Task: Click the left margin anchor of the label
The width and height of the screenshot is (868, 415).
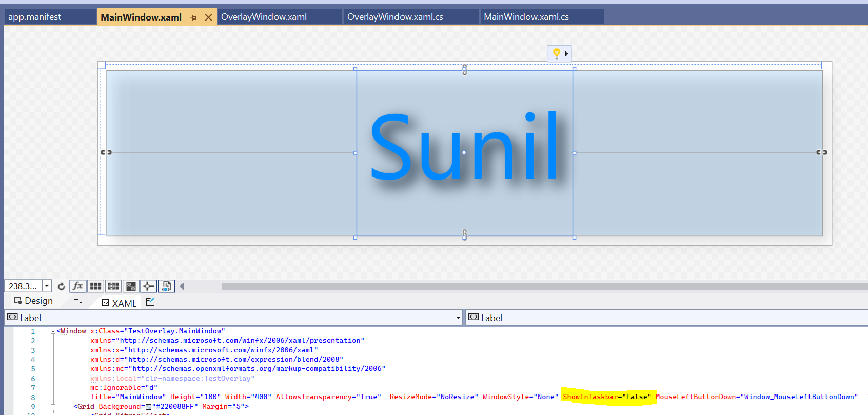Action: pyautogui.click(x=106, y=152)
